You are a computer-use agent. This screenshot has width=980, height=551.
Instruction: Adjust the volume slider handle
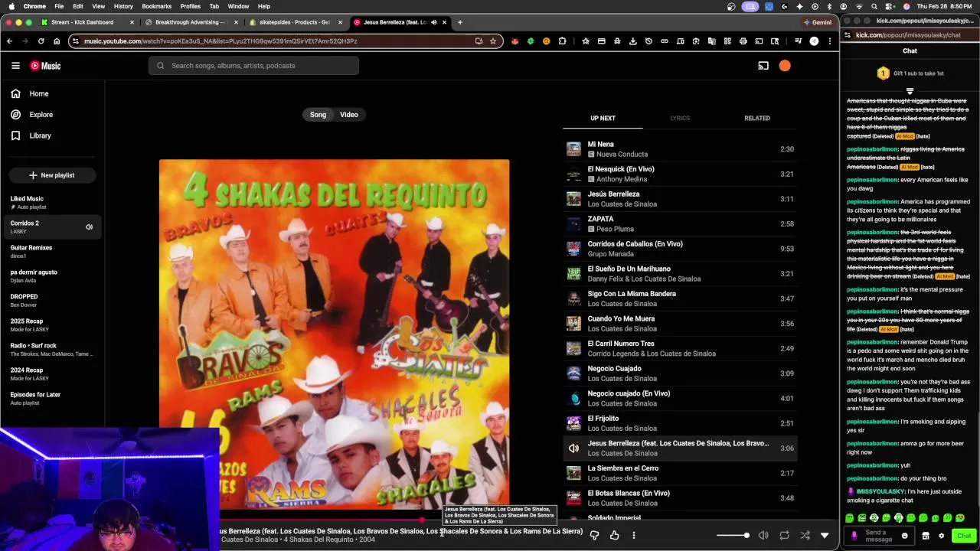(746, 536)
